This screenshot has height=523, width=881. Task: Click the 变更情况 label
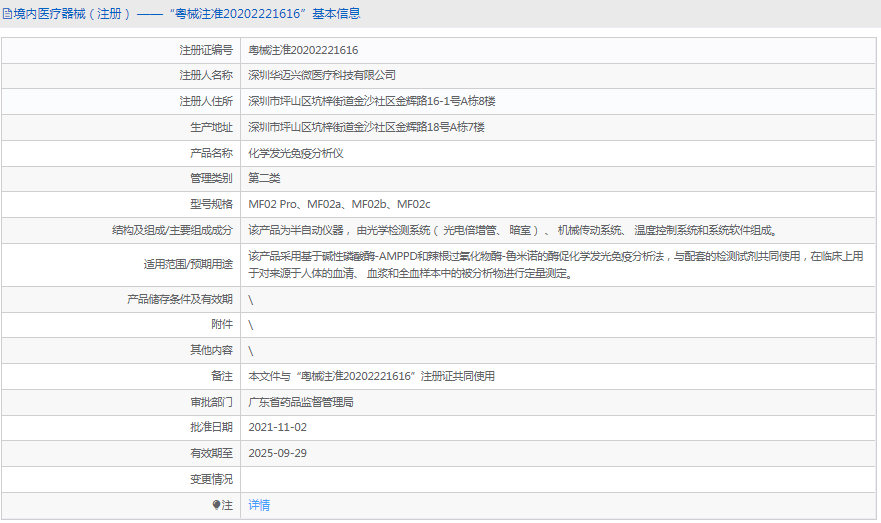click(211, 479)
